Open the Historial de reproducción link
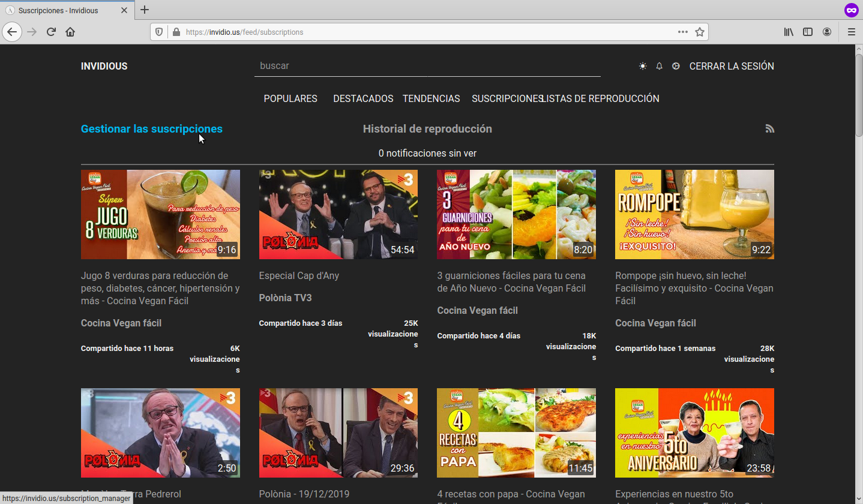 [x=427, y=129]
